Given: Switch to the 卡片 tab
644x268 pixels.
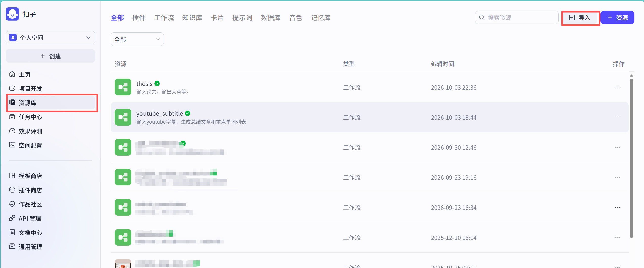Looking at the screenshot, I should pyautogui.click(x=217, y=18).
